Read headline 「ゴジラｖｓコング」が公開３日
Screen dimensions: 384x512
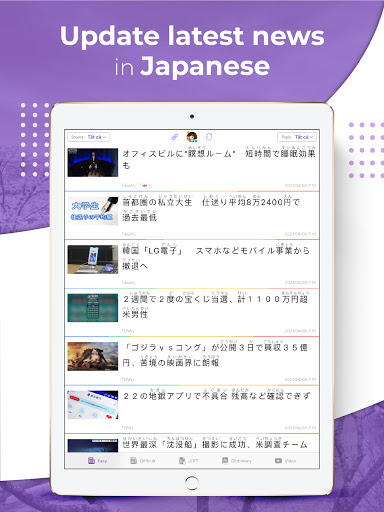pyautogui.click(x=215, y=354)
